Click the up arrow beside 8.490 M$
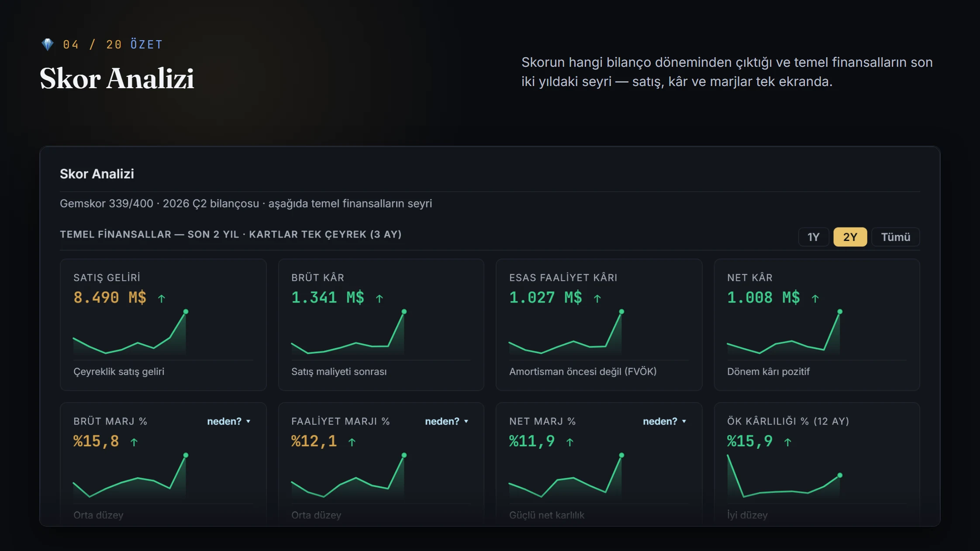The width and height of the screenshot is (980, 551). click(162, 299)
